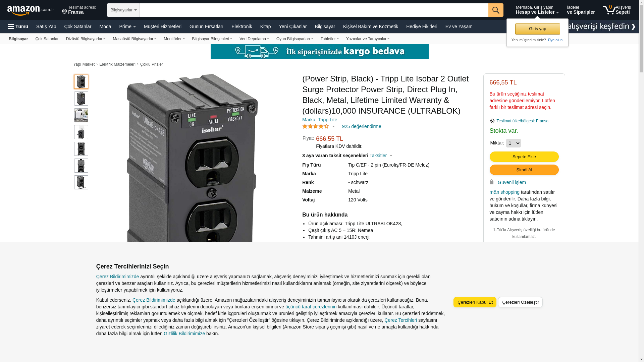Open the Bilgisayarlar search category dropdown
Image resolution: width=644 pixels, height=362 pixels.
click(123, 10)
